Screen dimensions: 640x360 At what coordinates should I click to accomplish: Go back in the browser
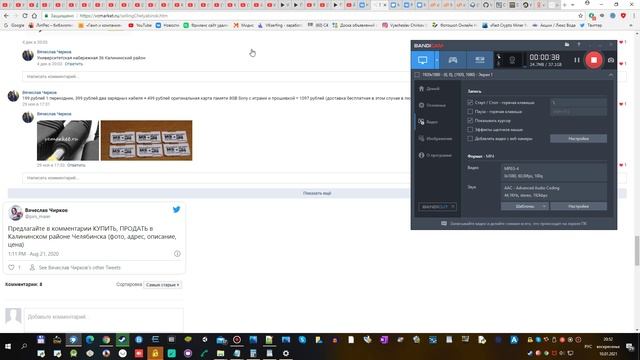point(6,16)
